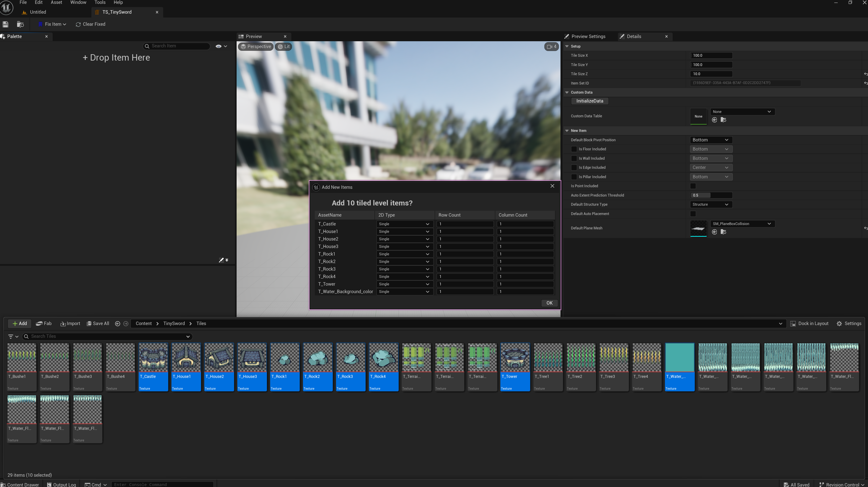Open the Tools menu
The image size is (868, 487).
tap(100, 3)
